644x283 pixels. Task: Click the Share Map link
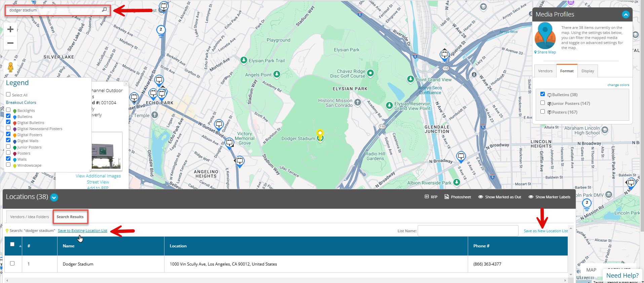pyautogui.click(x=545, y=52)
